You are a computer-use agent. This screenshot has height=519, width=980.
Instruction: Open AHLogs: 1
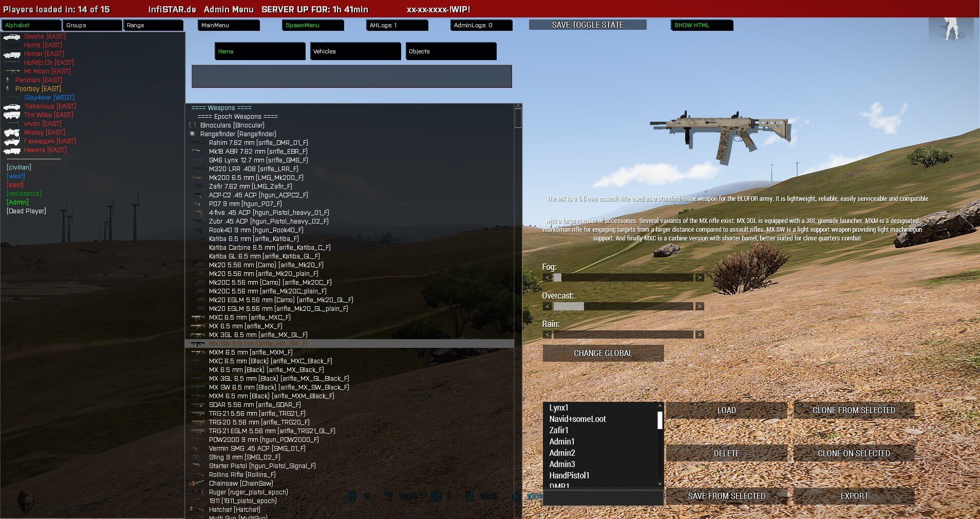[398, 25]
